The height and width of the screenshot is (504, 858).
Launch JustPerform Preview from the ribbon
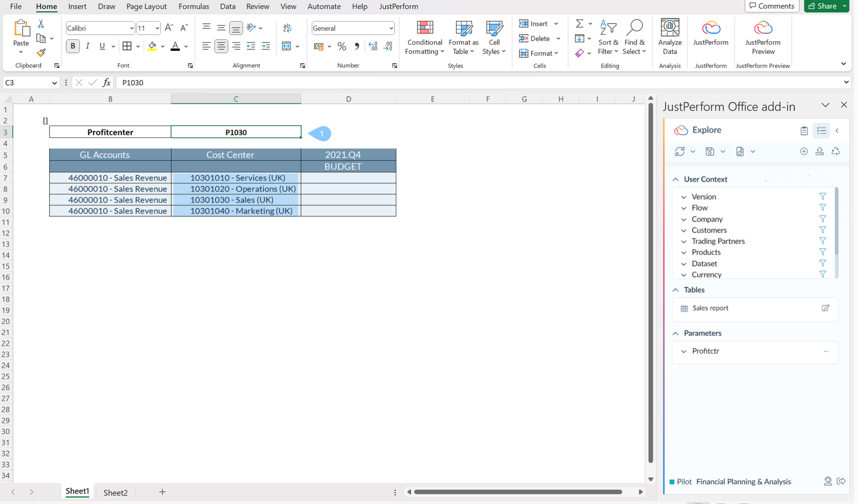(762, 37)
